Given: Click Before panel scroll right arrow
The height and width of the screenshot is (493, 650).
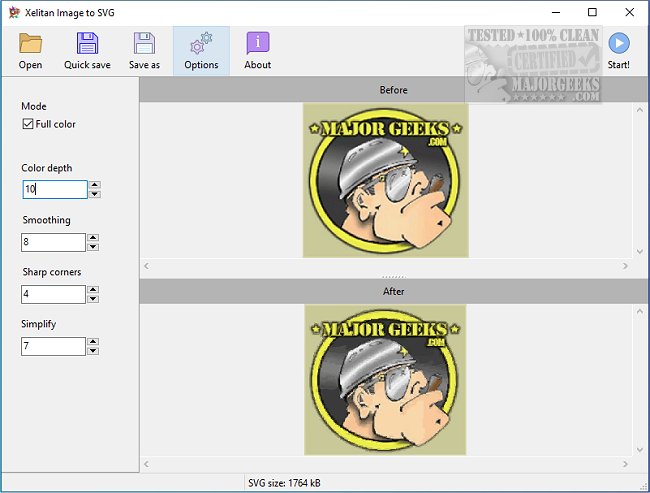Looking at the screenshot, I should coord(625,266).
